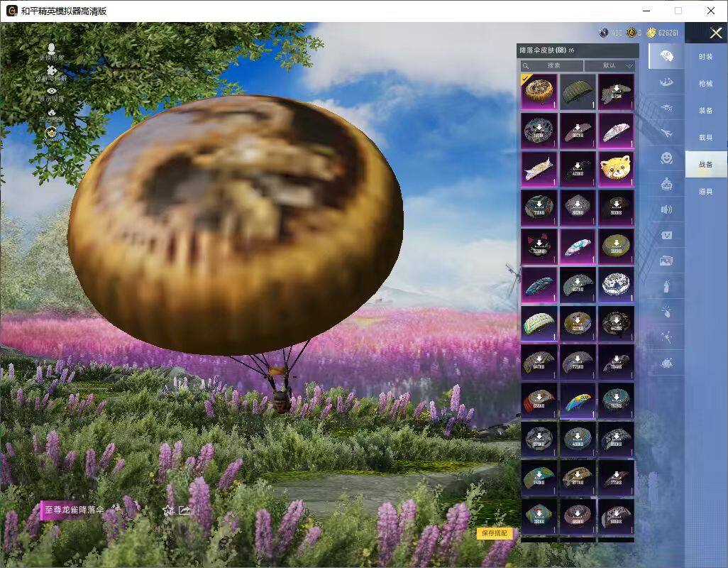Click the round gold badge icon

pyautogui.click(x=51, y=133)
